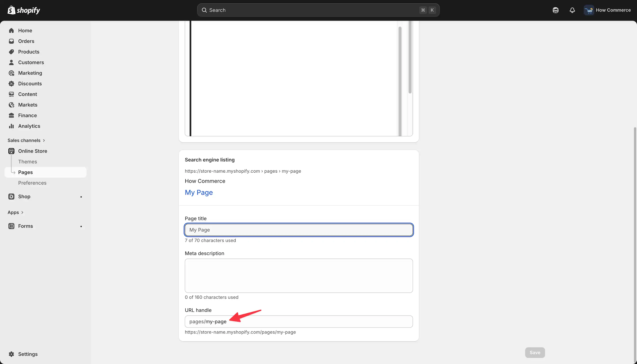
Task: Click the My Page listing preview link
Action: pos(199,192)
